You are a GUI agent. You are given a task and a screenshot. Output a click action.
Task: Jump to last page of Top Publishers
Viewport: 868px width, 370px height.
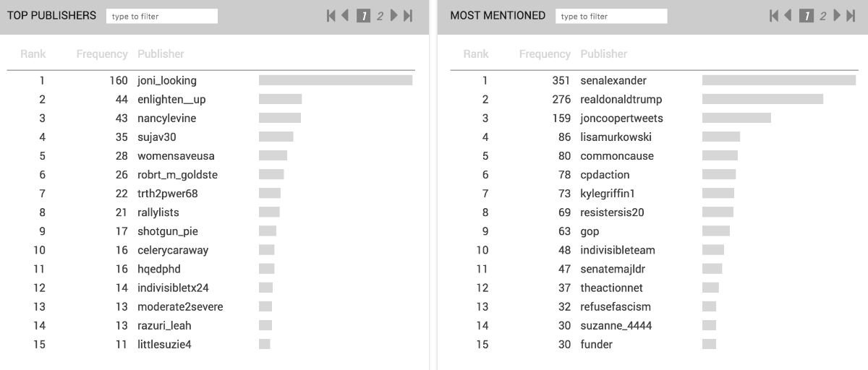[408, 16]
